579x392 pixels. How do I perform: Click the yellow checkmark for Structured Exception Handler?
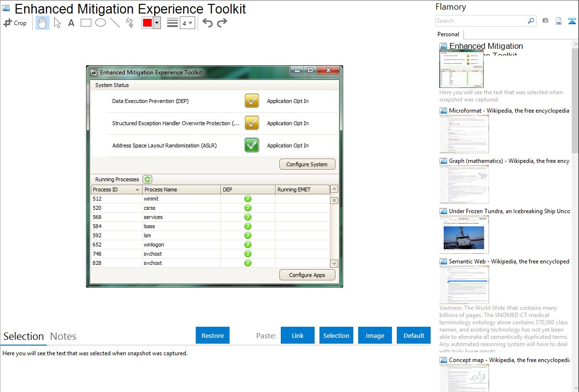pos(252,123)
